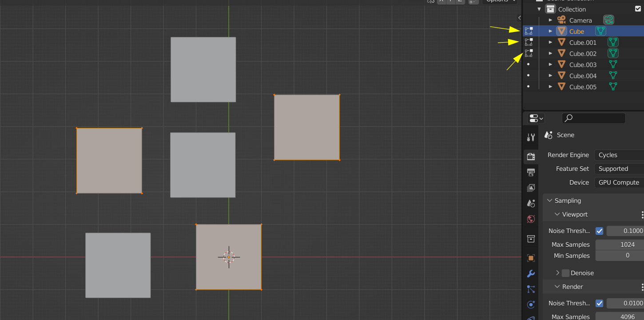Viewport: 644px width, 320px height.
Task: Open the Feature Set dropdown showing Supported
Action: (x=619, y=169)
